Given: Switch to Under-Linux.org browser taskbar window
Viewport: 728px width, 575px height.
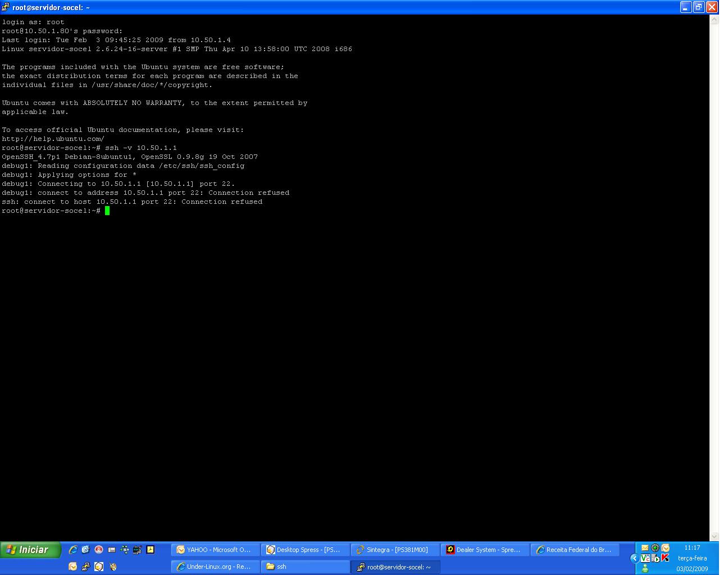Looking at the screenshot, I should (x=216, y=567).
